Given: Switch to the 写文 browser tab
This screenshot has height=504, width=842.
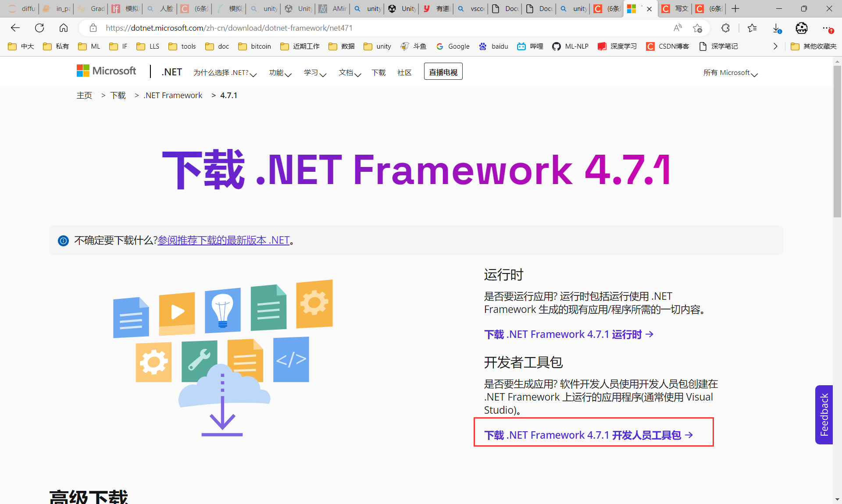Looking at the screenshot, I should pos(675,9).
